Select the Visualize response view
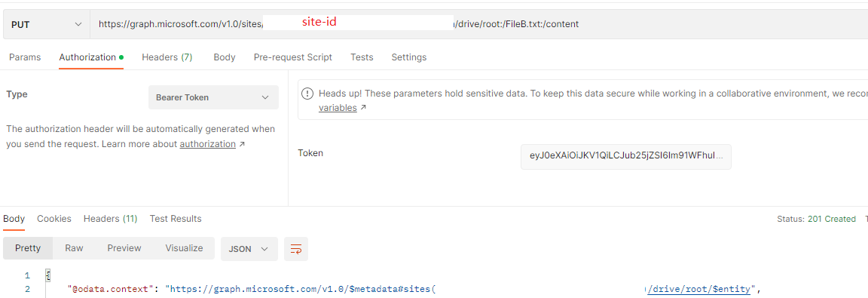 pos(185,248)
